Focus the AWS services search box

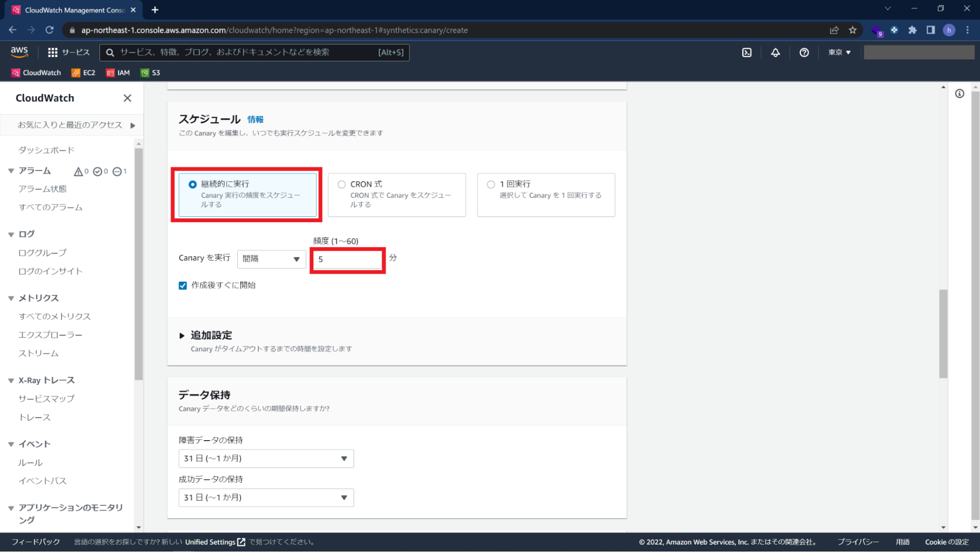coord(254,53)
